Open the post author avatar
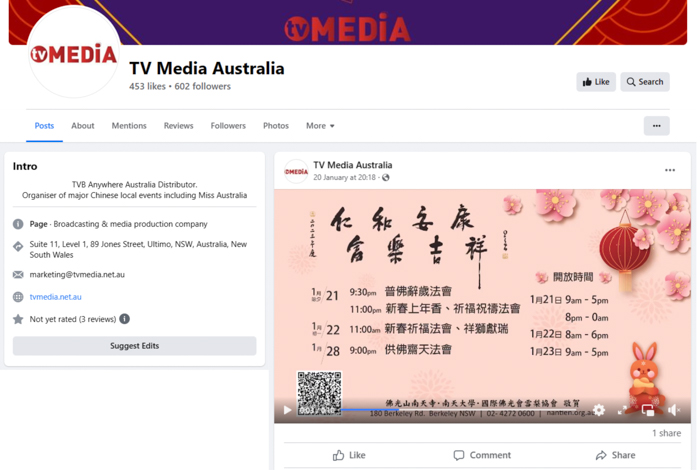The height and width of the screenshot is (470, 700). pyautogui.click(x=296, y=171)
